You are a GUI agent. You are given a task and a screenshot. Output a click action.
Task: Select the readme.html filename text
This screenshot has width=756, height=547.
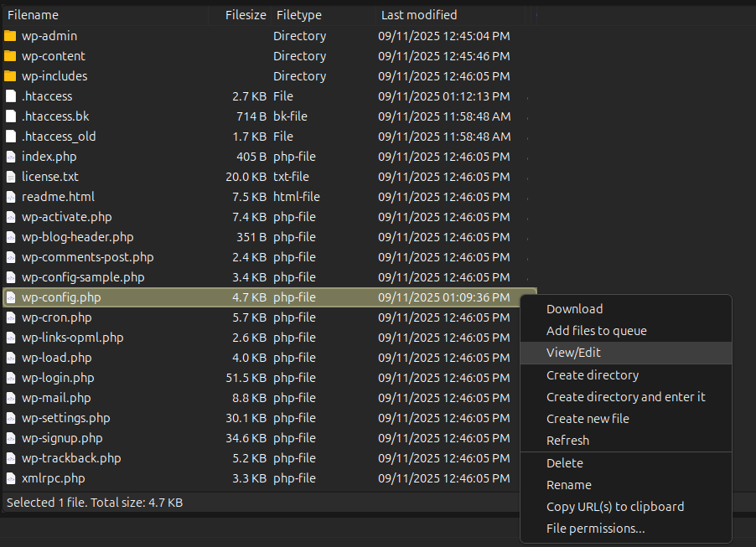pyautogui.click(x=59, y=197)
